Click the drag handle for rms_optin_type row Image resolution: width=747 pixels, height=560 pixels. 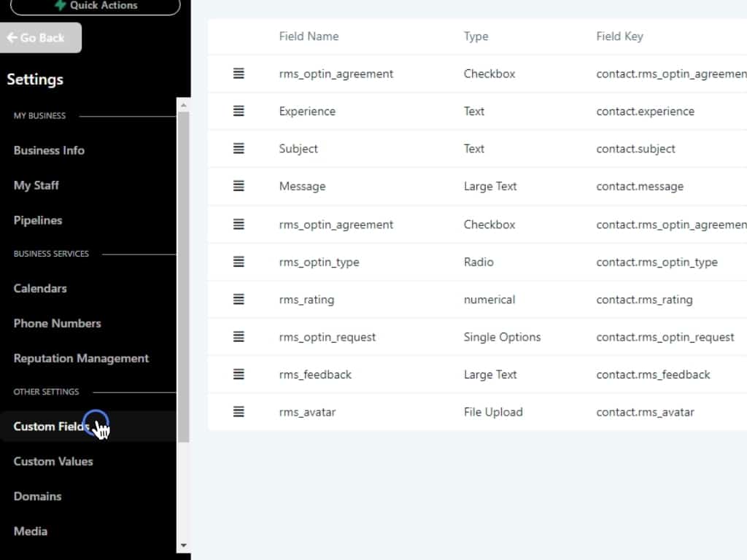coord(239,262)
